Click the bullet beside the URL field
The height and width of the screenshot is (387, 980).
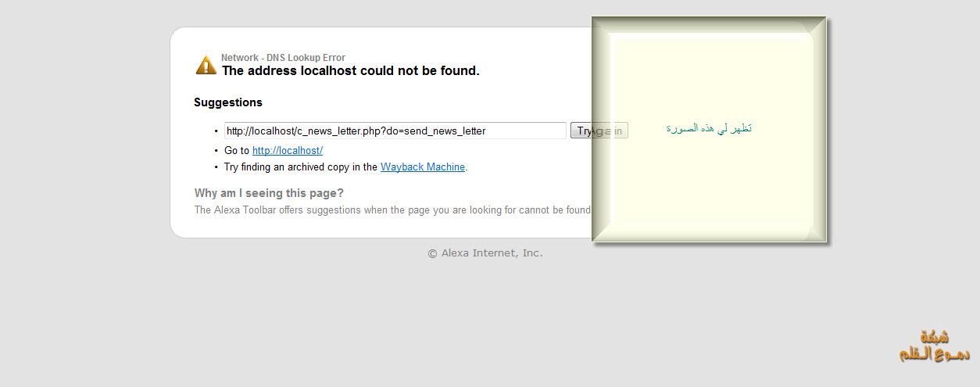click(x=216, y=131)
